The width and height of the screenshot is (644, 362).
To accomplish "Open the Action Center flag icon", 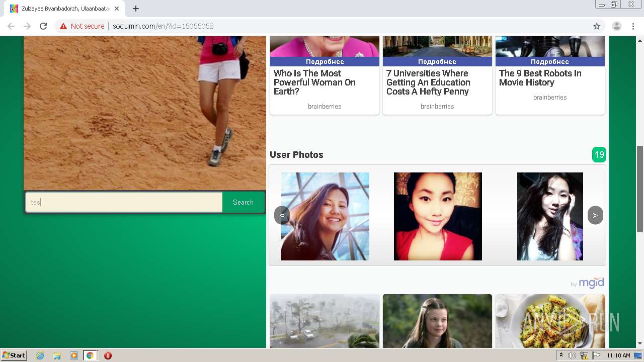I will click(596, 355).
